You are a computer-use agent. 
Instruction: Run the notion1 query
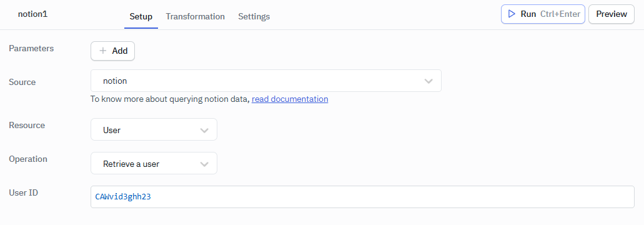[x=543, y=14]
